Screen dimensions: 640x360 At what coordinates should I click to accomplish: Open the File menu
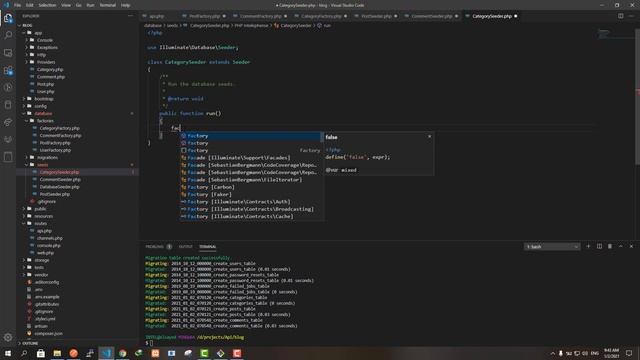[18, 5]
